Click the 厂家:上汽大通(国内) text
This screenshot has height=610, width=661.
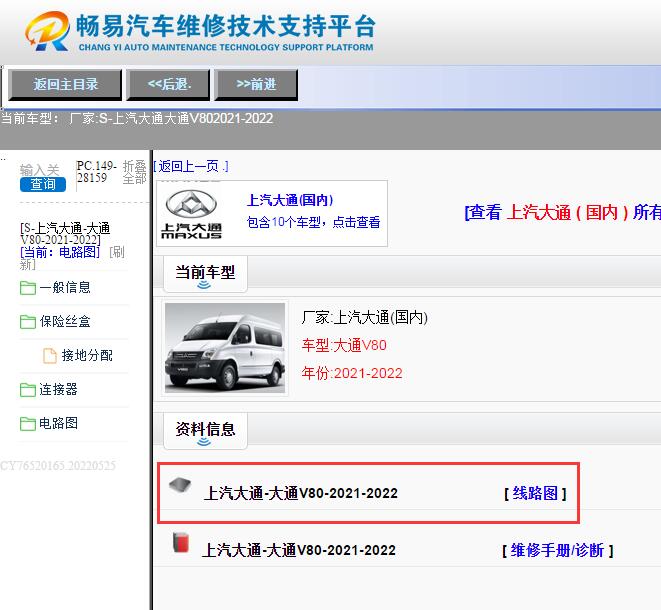(x=365, y=317)
